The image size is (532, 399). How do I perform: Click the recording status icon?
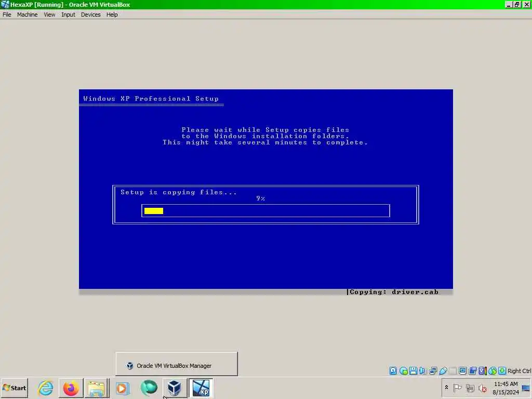(x=472, y=371)
